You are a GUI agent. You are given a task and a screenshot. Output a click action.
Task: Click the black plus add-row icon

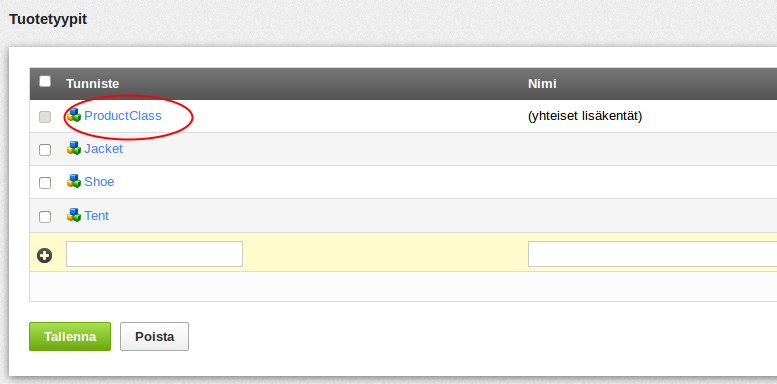(45, 256)
